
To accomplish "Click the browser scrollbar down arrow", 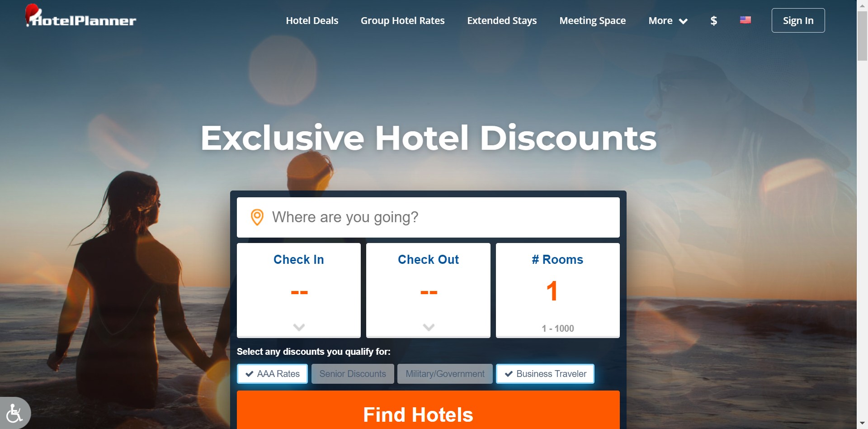I will [862, 424].
